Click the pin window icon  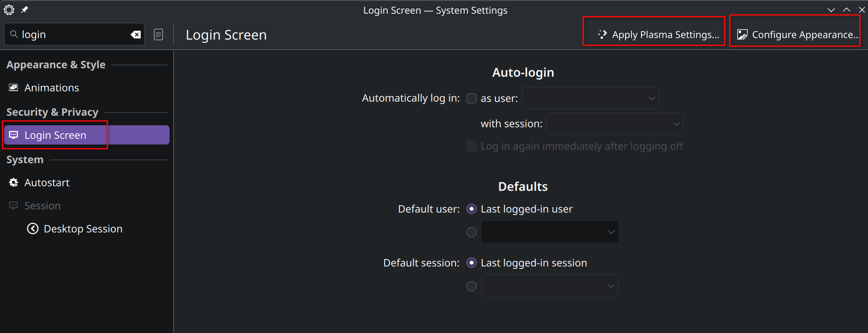point(25,10)
